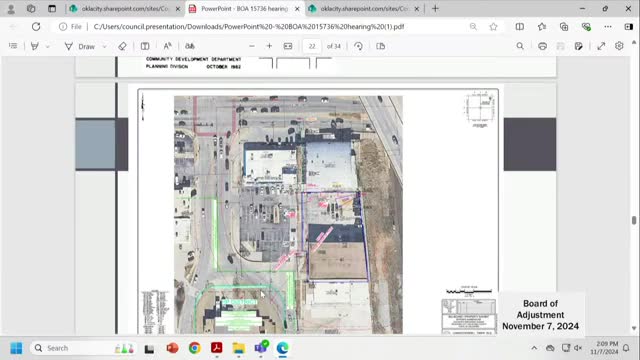Click the vertical scrollbar thumb

pyautogui.click(x=634, y=220)
